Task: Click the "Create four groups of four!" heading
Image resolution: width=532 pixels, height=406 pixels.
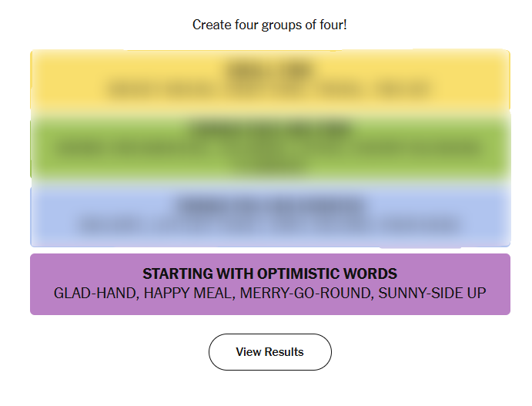Action: point(269,25)
